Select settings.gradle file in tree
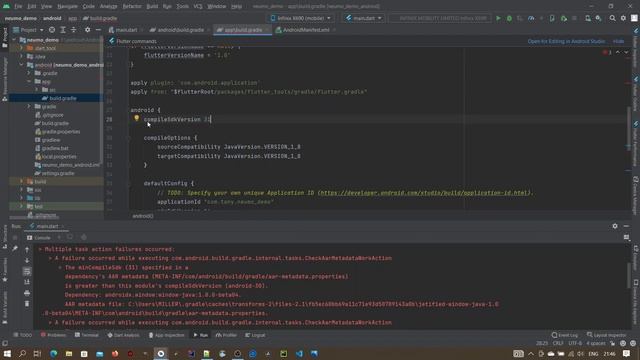The image size is (640, 360). tap(55, 173)
